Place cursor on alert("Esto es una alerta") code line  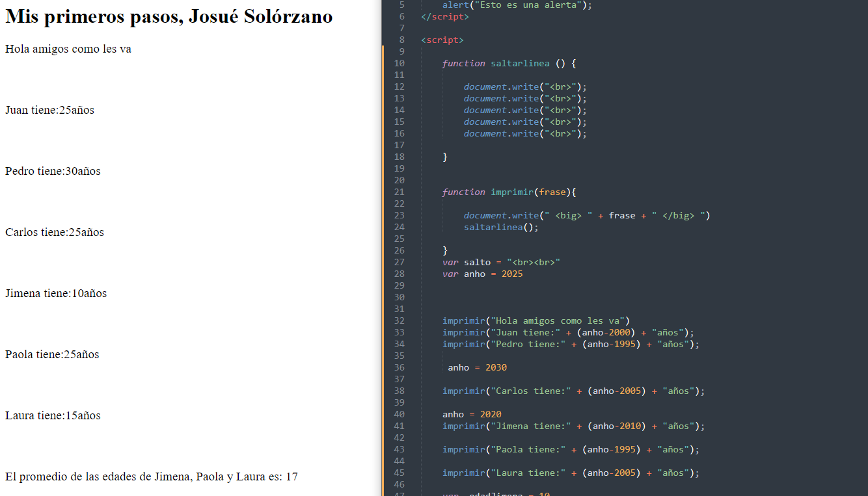pyautogui.click(x=517, y=5)
